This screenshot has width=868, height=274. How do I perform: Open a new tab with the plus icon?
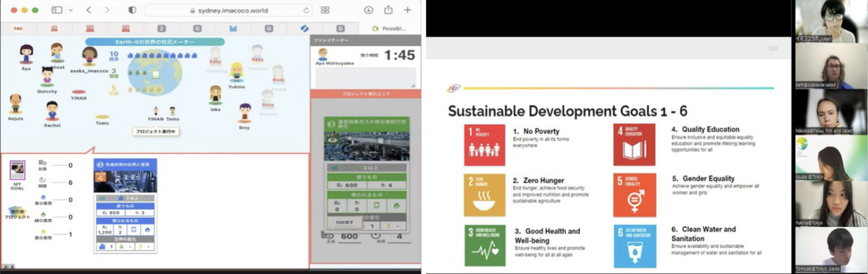[x=407, y=10]
